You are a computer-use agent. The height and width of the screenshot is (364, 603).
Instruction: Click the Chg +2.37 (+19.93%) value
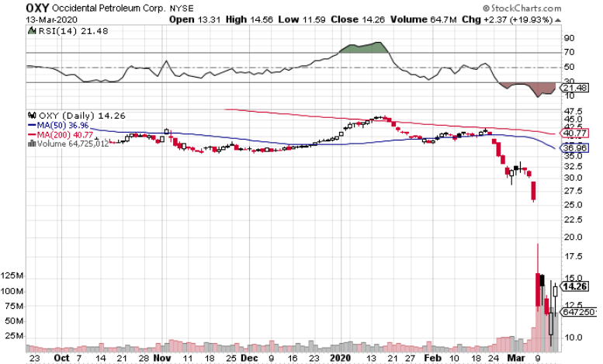(508, 19)
